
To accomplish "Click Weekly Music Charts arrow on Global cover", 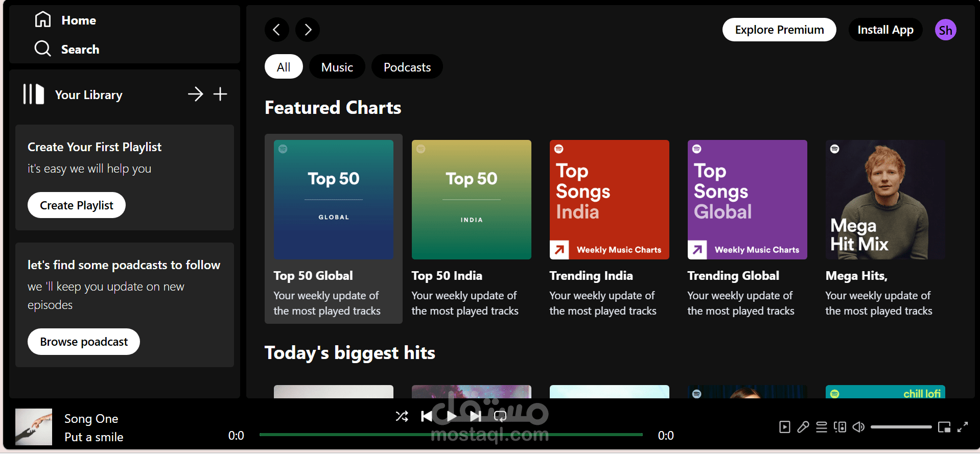I will [x=697, y=250].
